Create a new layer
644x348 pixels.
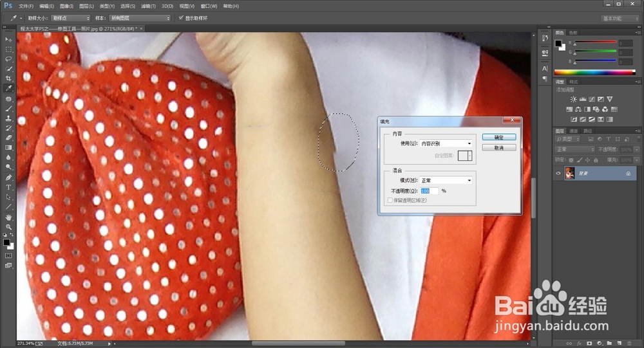click(620, 343)
